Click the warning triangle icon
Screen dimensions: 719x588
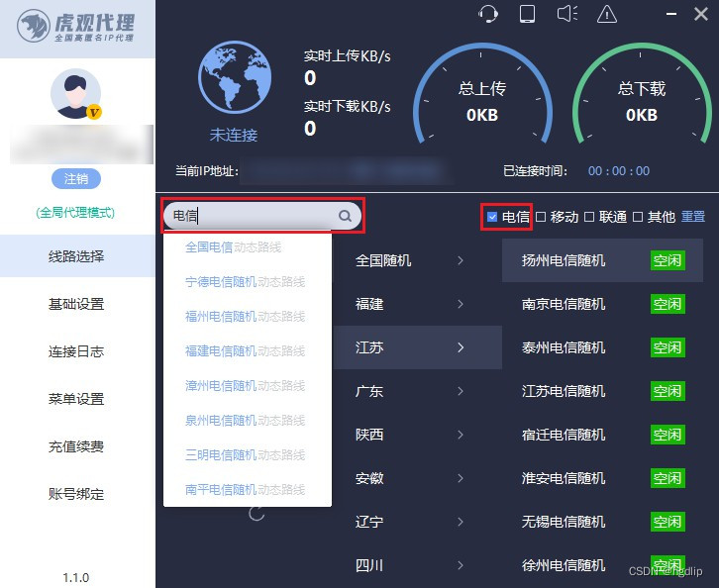pos(607,14)
